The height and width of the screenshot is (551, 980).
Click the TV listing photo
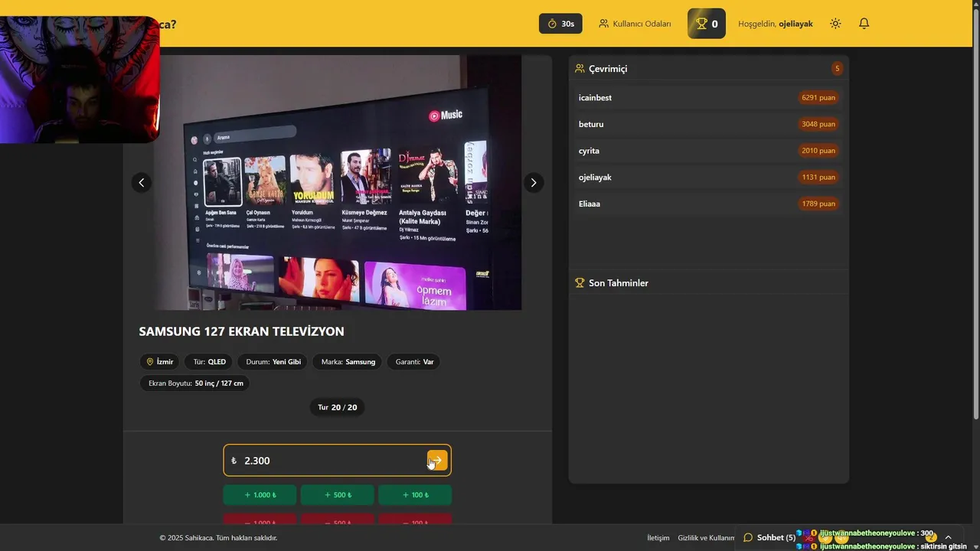tap(338, 182)
